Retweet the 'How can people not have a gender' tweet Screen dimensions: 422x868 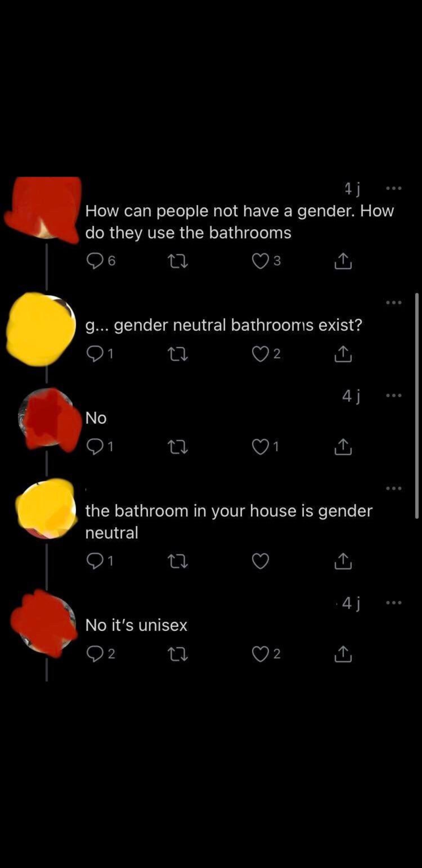[178, 261]
